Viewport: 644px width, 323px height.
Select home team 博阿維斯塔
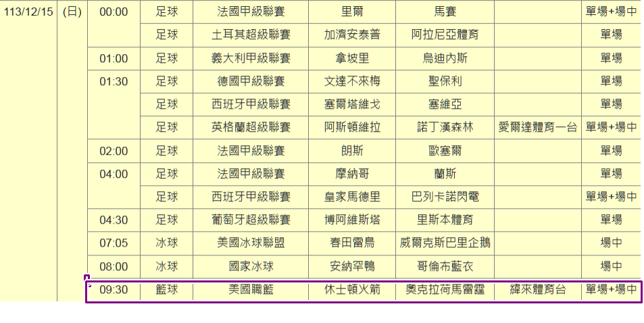[x=352, y=220]
